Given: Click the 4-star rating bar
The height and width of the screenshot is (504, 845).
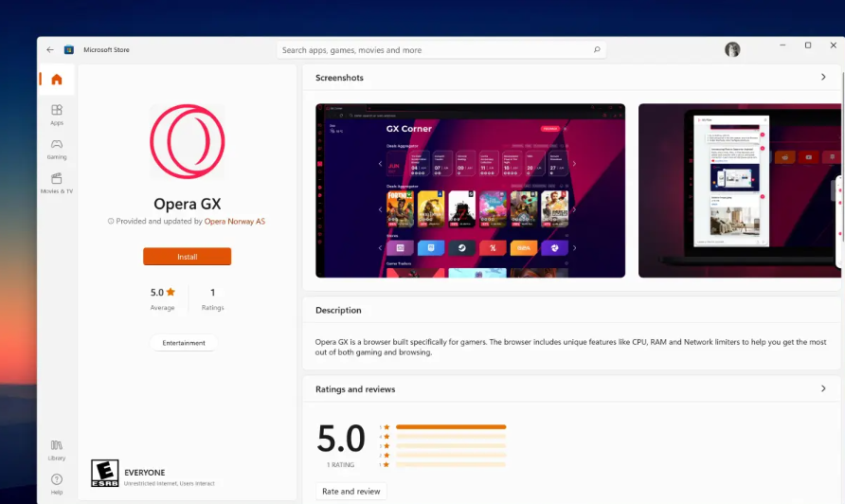Looking at the screenshot, I should pyautogui.click(x=451, y=437).
